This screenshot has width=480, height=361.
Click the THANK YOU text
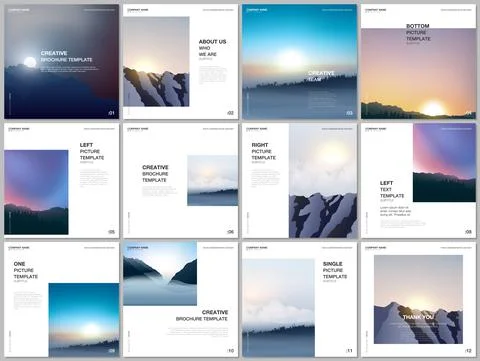[418, 317]
